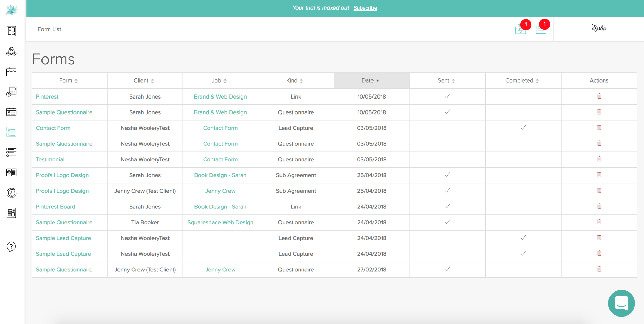Open the calendar icon in sidebar
The width and height of the screenshot is (644, 324).
pos(11,112)
